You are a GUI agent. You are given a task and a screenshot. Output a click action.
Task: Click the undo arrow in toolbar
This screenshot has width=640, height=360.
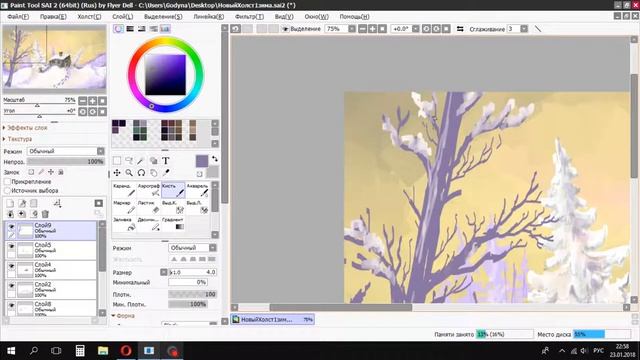236,29
